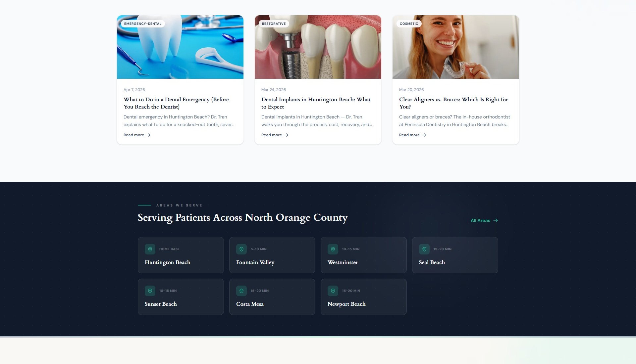Open Read more for the Clear Aligners article
Screen dimensions: 636x364
coord(413,135)
